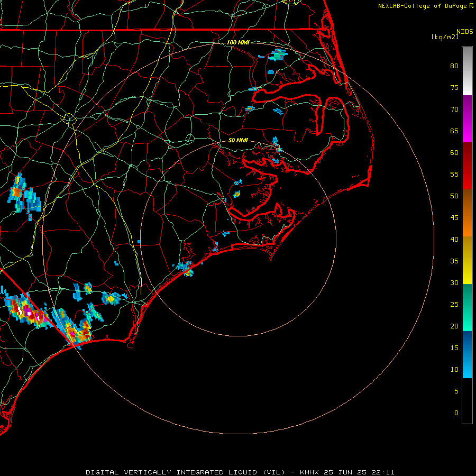Click the [kg/m2] units label
476x476 pixels.
[445, 37]
